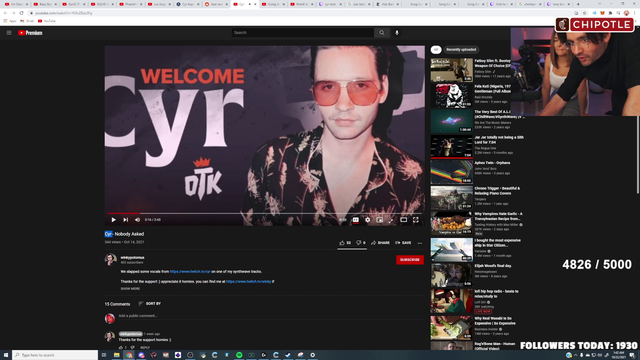This screenshot has height=360, width=640.
Task: Open Fatboy Slim suggested video thumbnail
Action: point(451,70)
